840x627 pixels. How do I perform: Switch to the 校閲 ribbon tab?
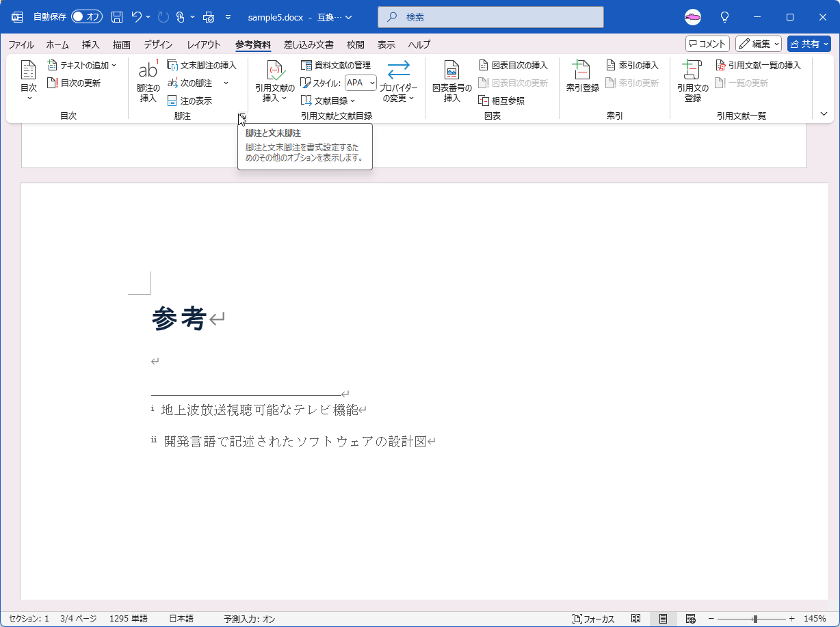tap(355, 44)
